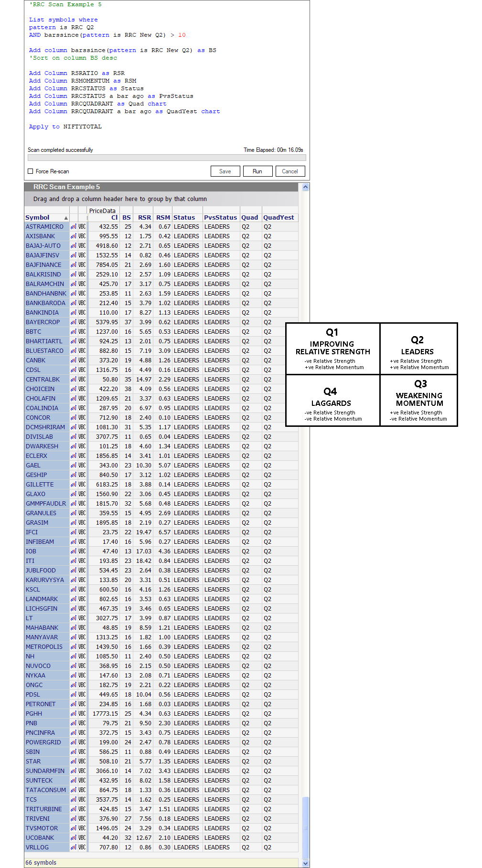Open the VBC icon for GAEL

click(82, 466)
